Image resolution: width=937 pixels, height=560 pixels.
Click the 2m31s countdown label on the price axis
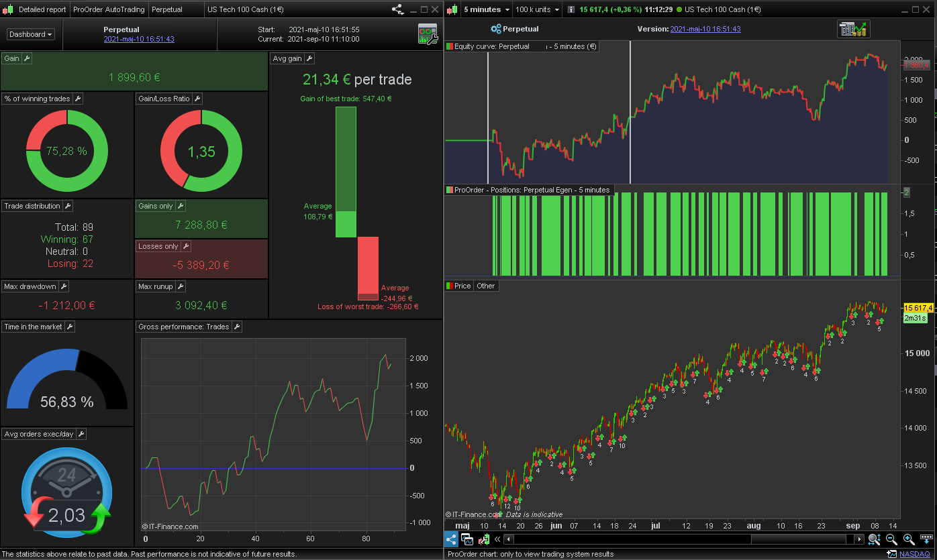(x=915, y=318)
